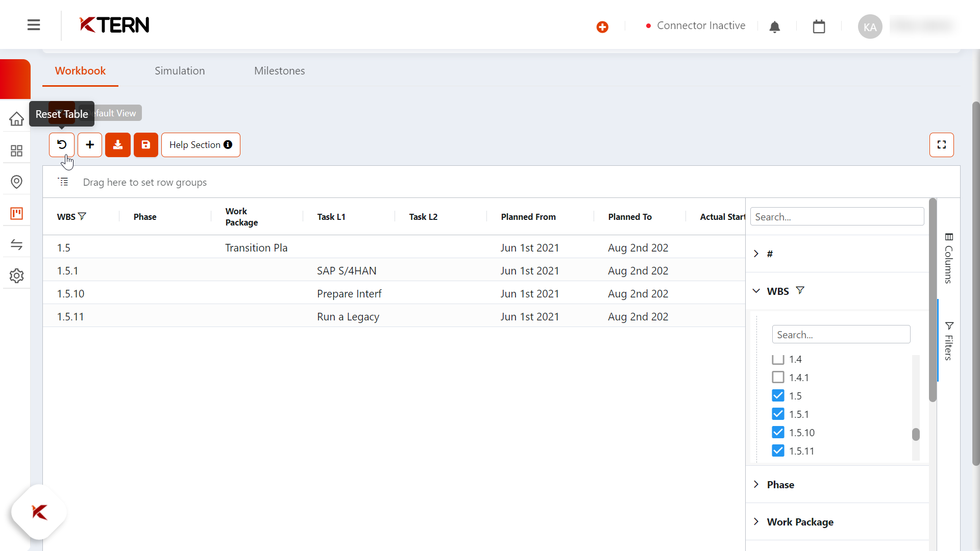Sort by Planned To column header
Screen dimensions: 980x551
(x=630, y=217)
